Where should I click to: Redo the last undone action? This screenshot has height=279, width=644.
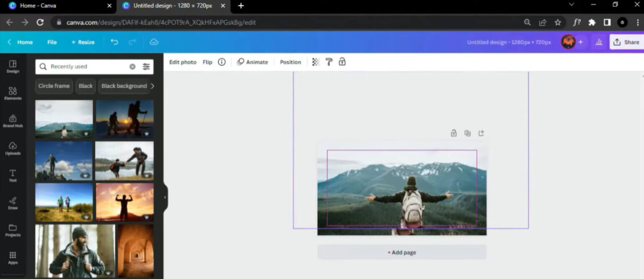tap(132, 42)
